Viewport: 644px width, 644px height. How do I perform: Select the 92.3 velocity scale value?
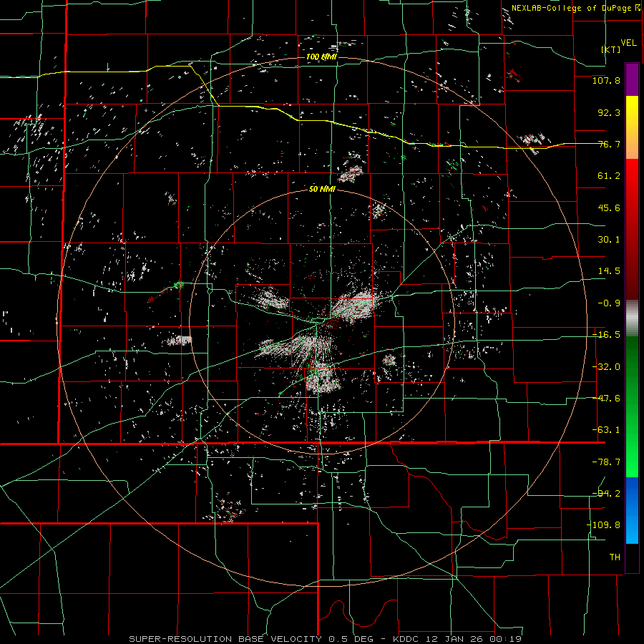[609, 112]
